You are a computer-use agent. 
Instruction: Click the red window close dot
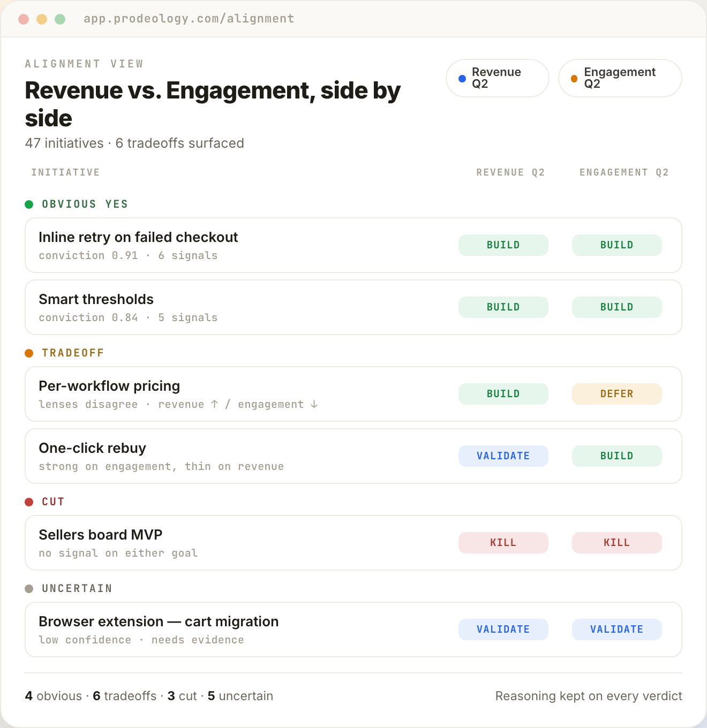point(24,19)
